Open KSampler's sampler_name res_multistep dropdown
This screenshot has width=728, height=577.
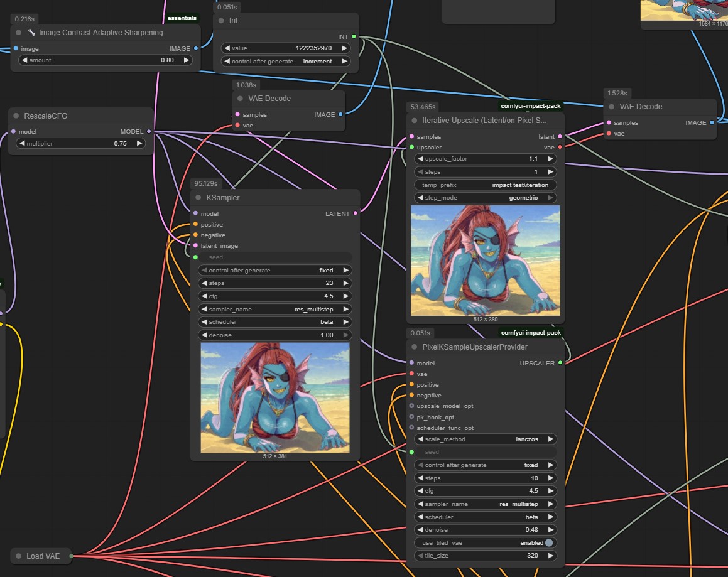275,310
